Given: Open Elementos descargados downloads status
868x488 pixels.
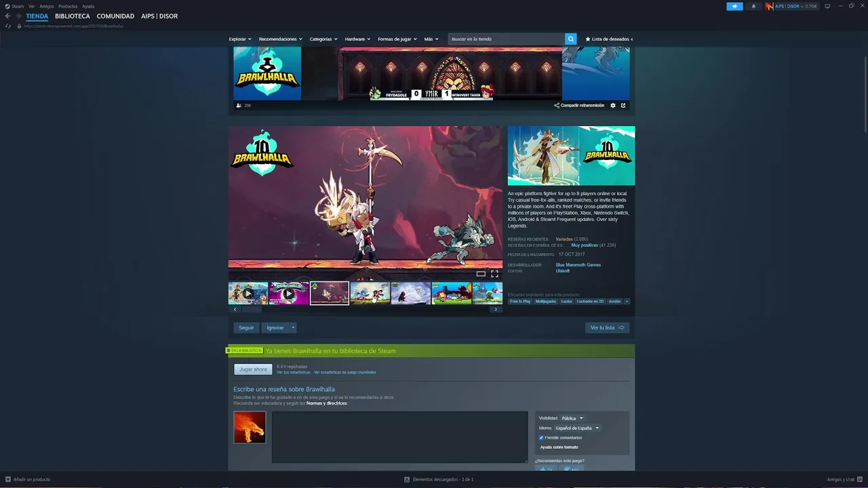Looking at the screenshot, I should click(x=439, y=479).
